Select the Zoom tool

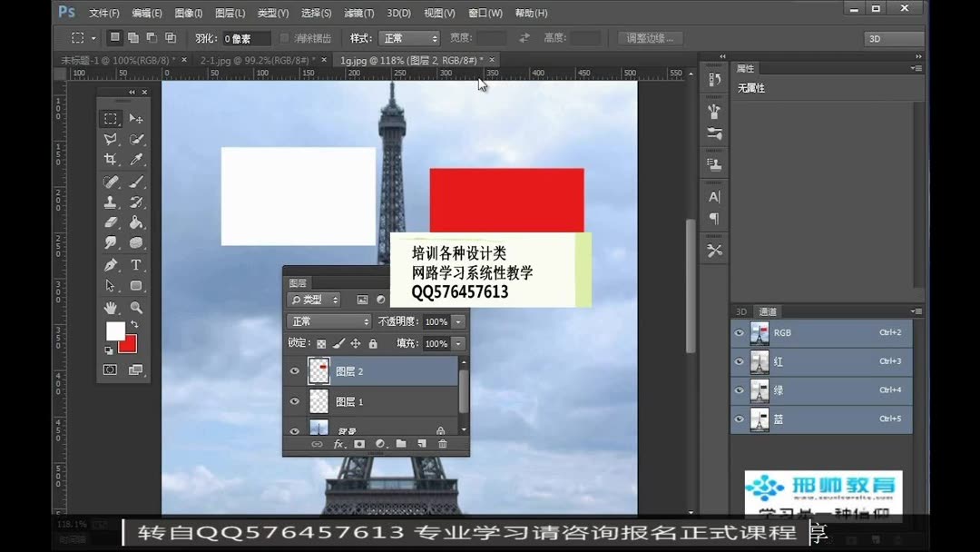pyautogui.click(x=134, y=307)
